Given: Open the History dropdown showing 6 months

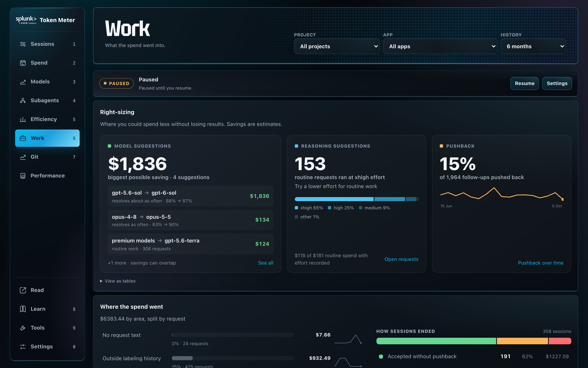Looking at the screenshot, I should click(533, 46).
